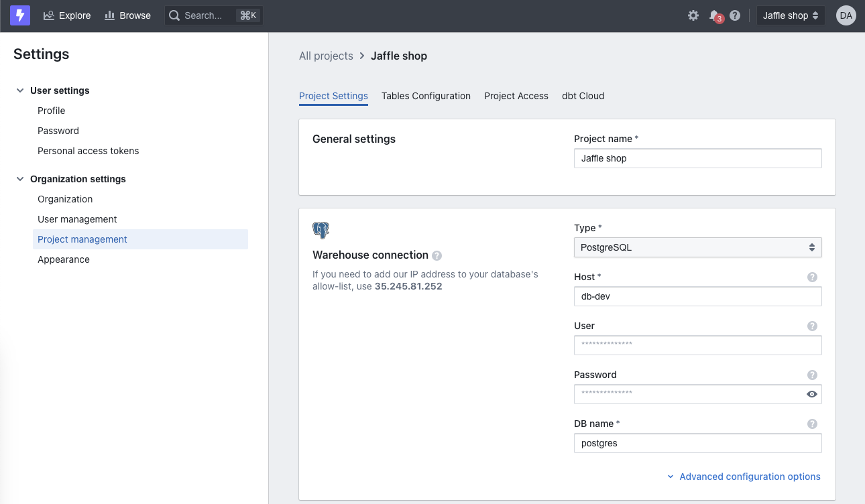Collapse the User settings section
Screen dimensions: 865x504
[20, 90]
